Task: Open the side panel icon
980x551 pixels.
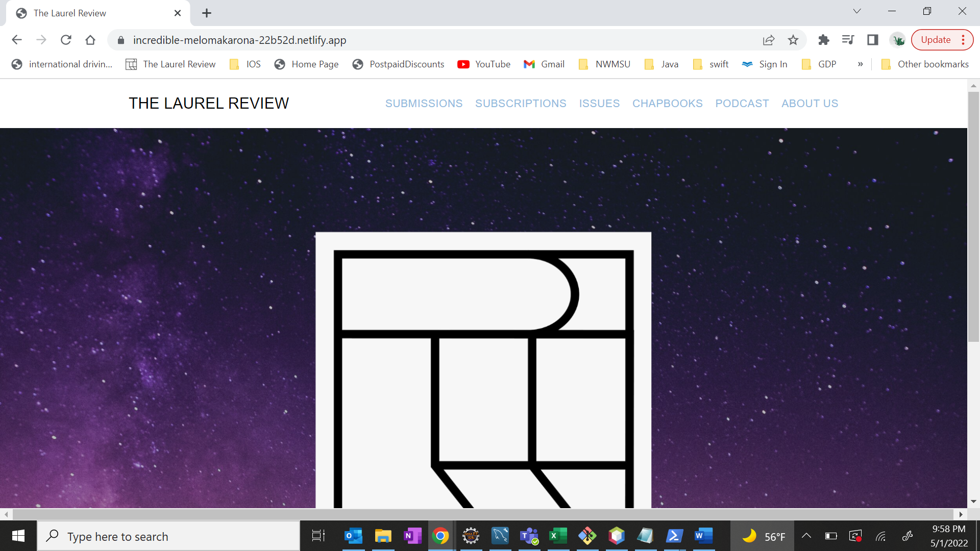Action: click(x=872, y=40)
